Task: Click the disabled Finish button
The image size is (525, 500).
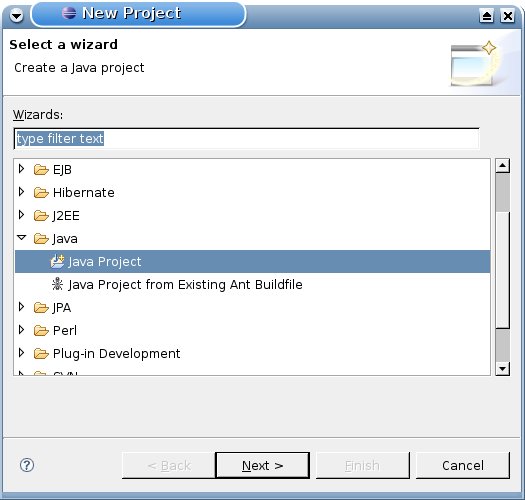Action: pos(363,465)
